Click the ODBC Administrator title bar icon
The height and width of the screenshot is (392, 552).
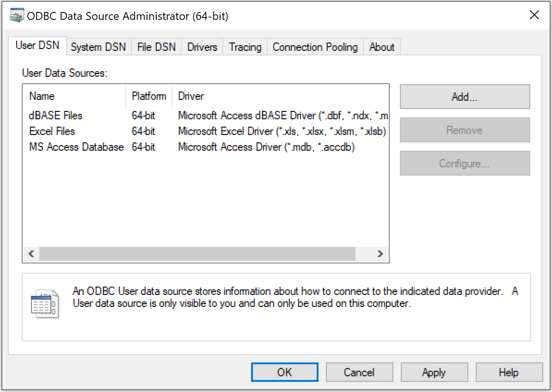(17, 16)
